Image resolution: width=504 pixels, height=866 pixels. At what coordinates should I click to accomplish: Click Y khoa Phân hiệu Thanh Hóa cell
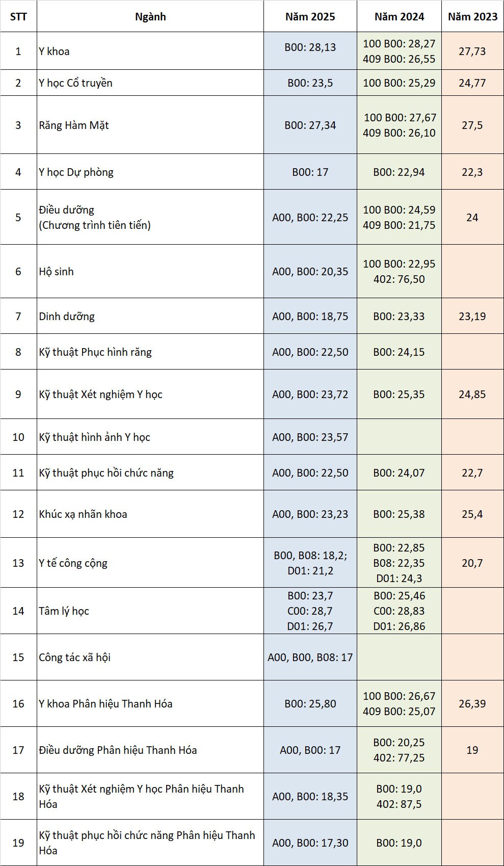[150, 703]
